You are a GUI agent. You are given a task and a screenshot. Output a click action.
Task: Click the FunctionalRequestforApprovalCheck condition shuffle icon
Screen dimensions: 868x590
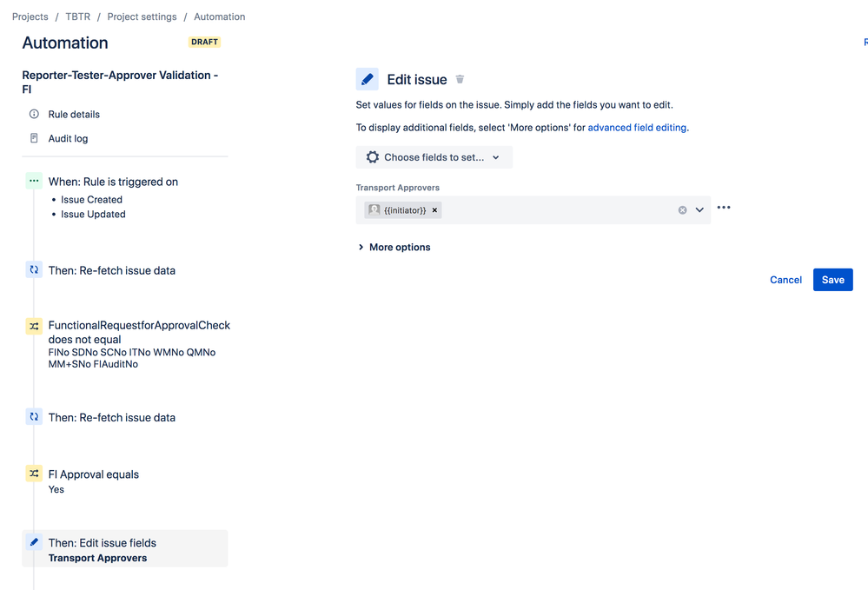[x=34, y=326]
